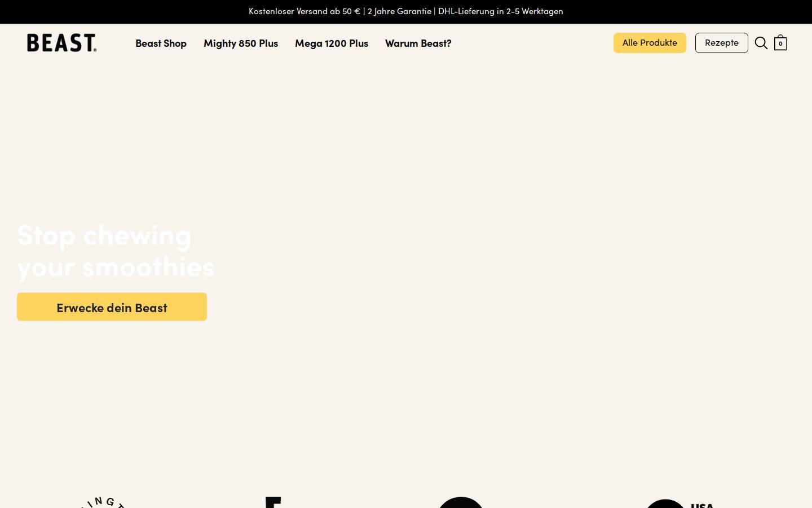Image resolution: width=812 pixels, height=508 pixels.
Task: Open the shopping bag cart icon
Action: (780, 43)
